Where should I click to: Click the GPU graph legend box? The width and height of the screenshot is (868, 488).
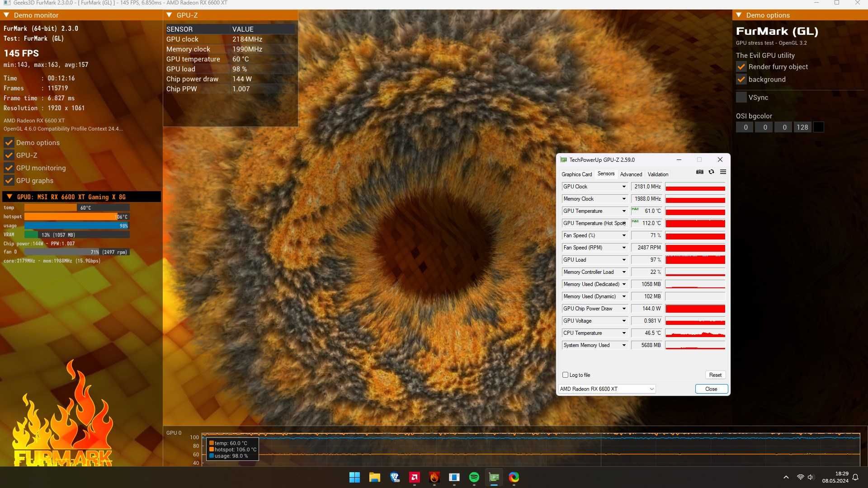pyautogui.click(x=232, y=449)
